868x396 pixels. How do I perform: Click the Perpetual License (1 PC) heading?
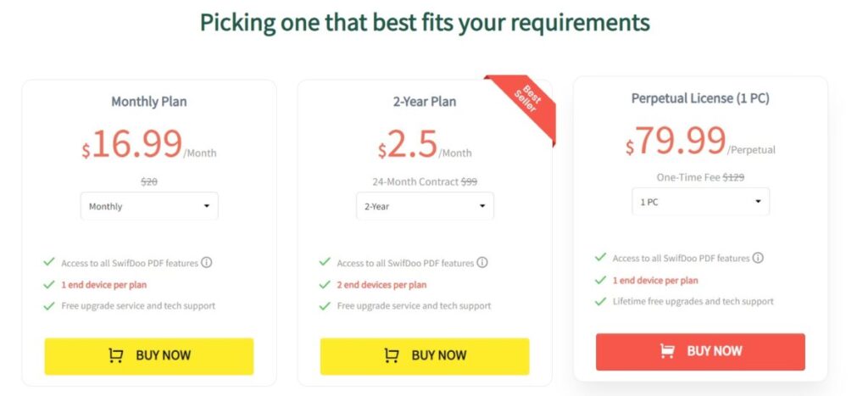[x=700, y=98]
